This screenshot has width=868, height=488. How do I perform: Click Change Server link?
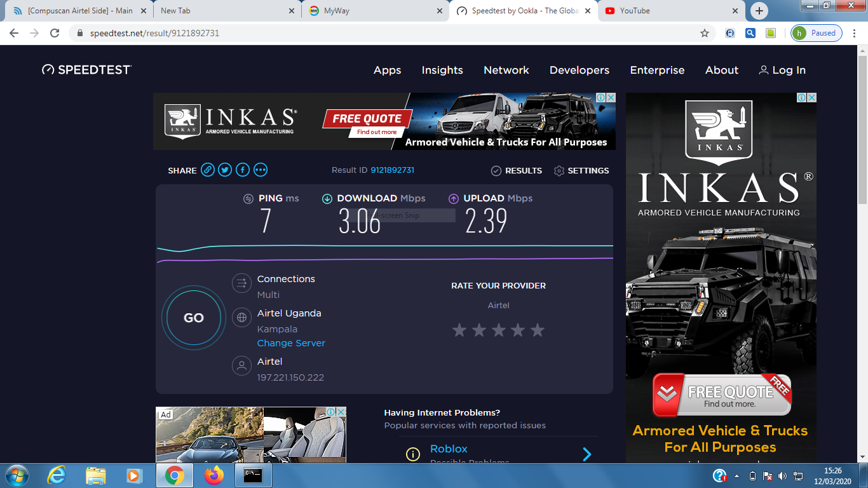pos(291,343)
